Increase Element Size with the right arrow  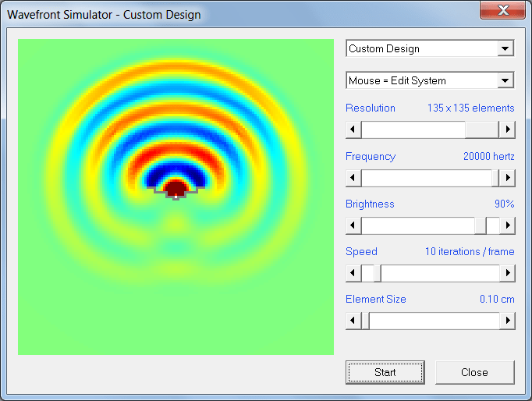click(x=507, y=321)
